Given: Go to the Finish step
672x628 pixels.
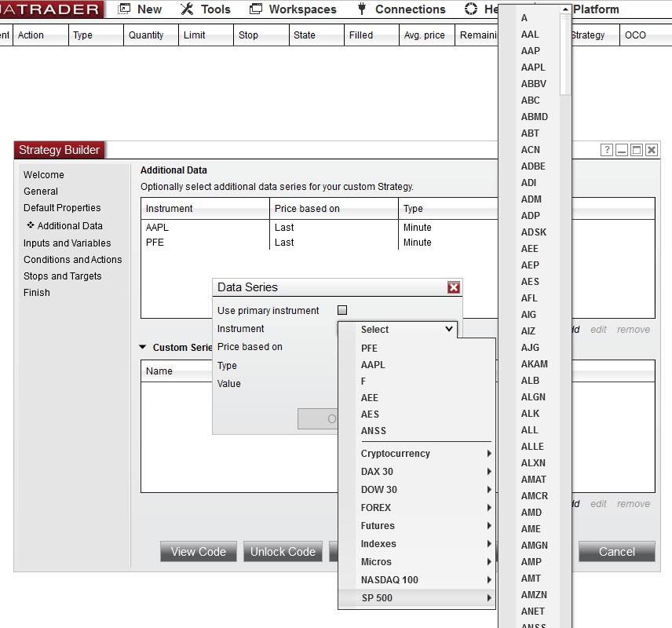Looking at the screenshot, I should pyautogui.click(x=37, y=292).
